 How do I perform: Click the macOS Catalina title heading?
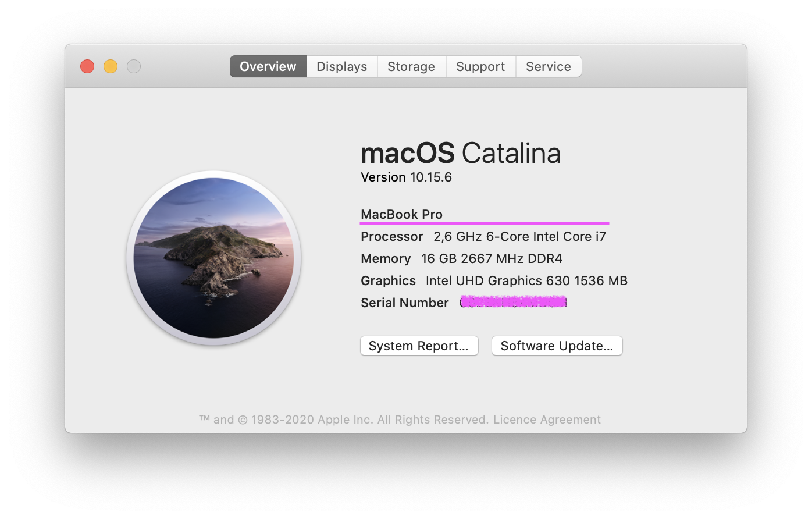coord(460,153)
